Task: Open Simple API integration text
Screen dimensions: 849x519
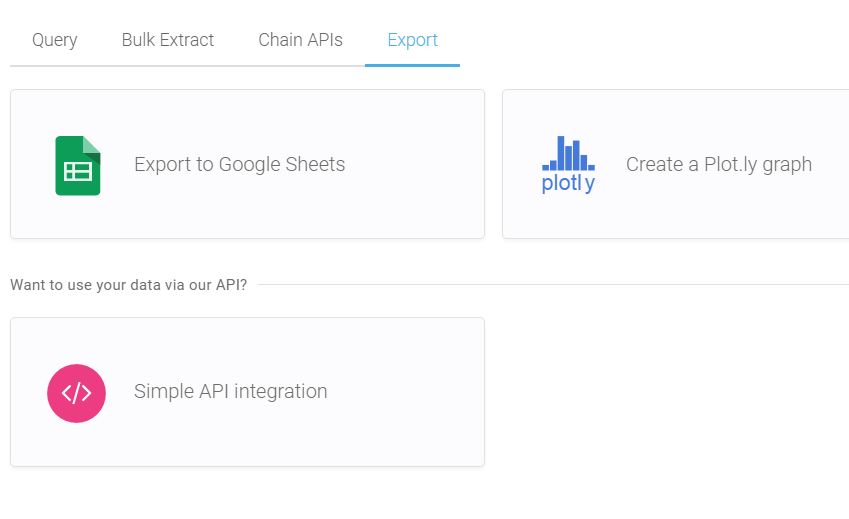Action: [231, 391]
